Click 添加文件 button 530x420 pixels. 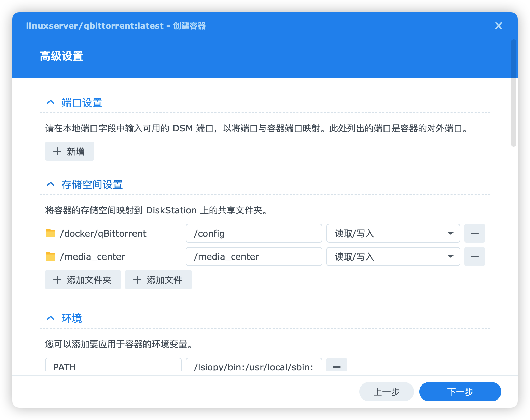pyautogui.click(x=158, y=280)
